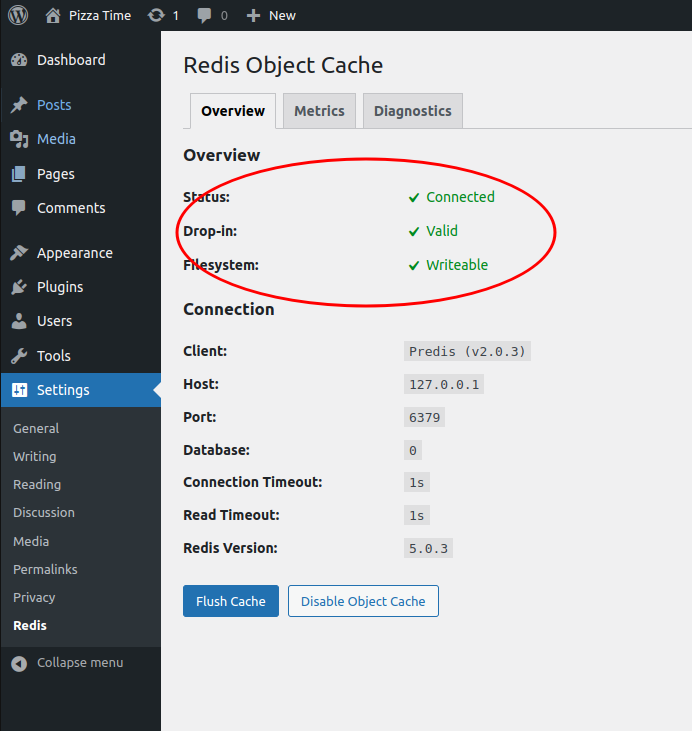The width and height of the screenshot is (692, 731).
Task: Click the WordPress logo icon
Action: click(x=20, y=15)
